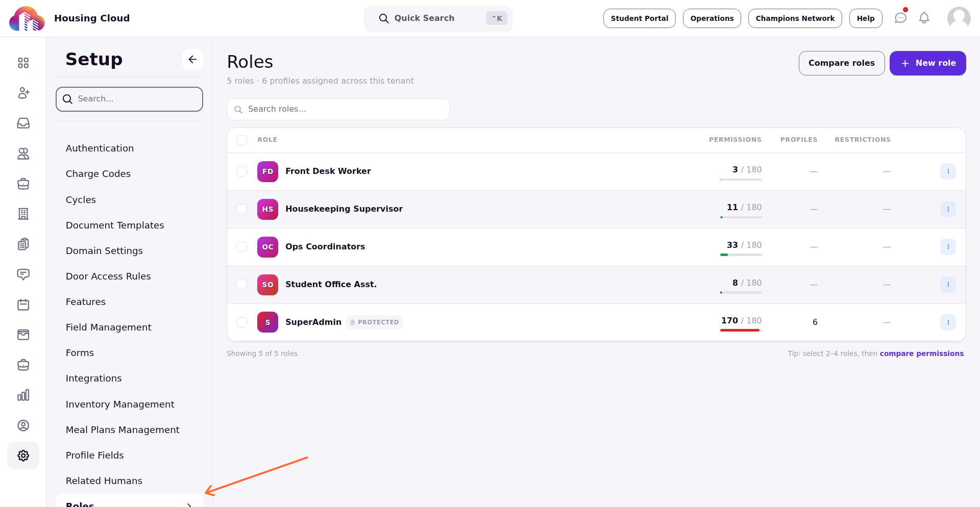The height and width of the screenshot is (507, 980).
Task: Open the actions menu for SuperAdmin
Action: tap(948, 322)
